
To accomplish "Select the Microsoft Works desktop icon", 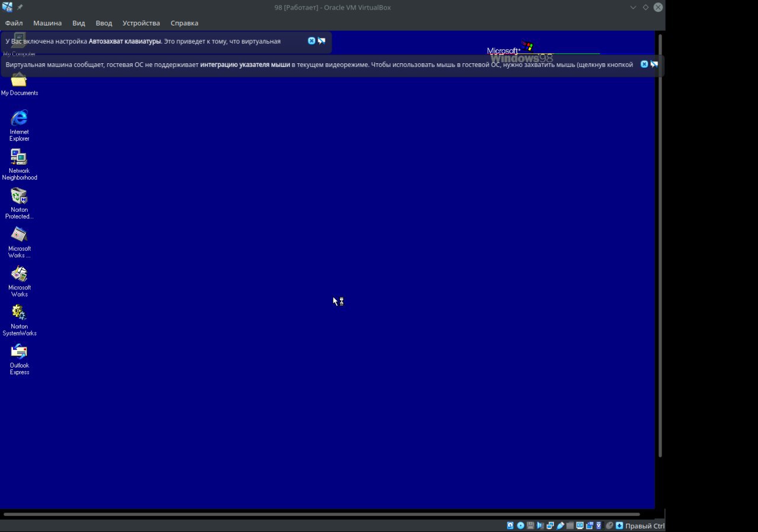I will coord(19,281).
